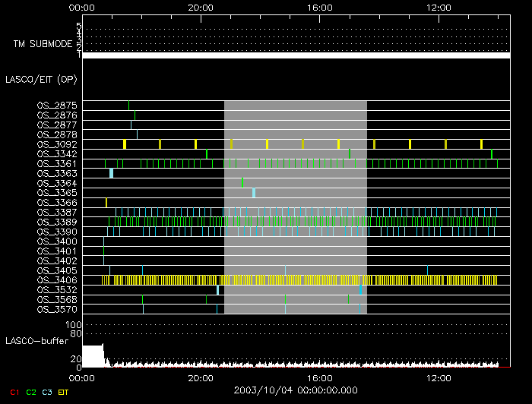Click the white TM SUBMODE level bar
532x404 pixels.
tap(296, 55)
